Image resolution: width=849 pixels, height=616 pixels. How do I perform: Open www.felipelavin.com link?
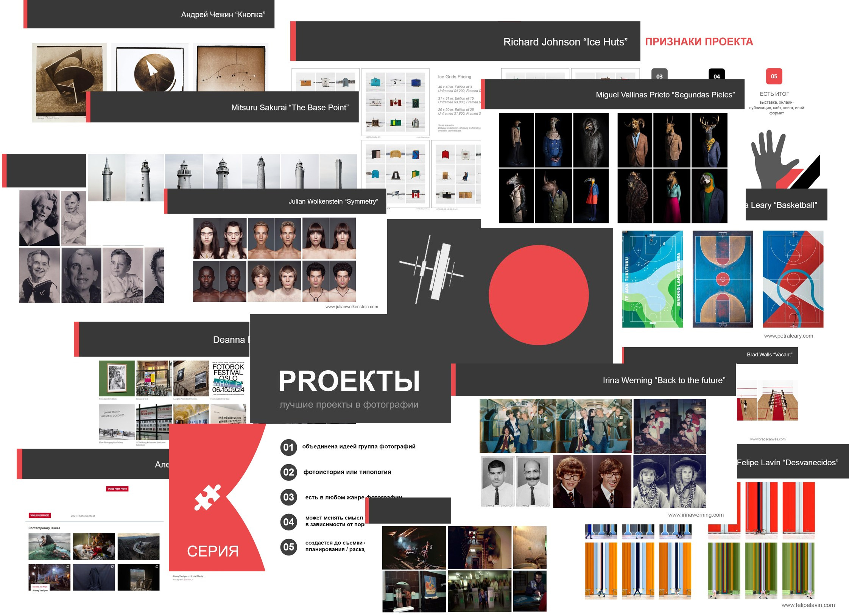(808, 605)
